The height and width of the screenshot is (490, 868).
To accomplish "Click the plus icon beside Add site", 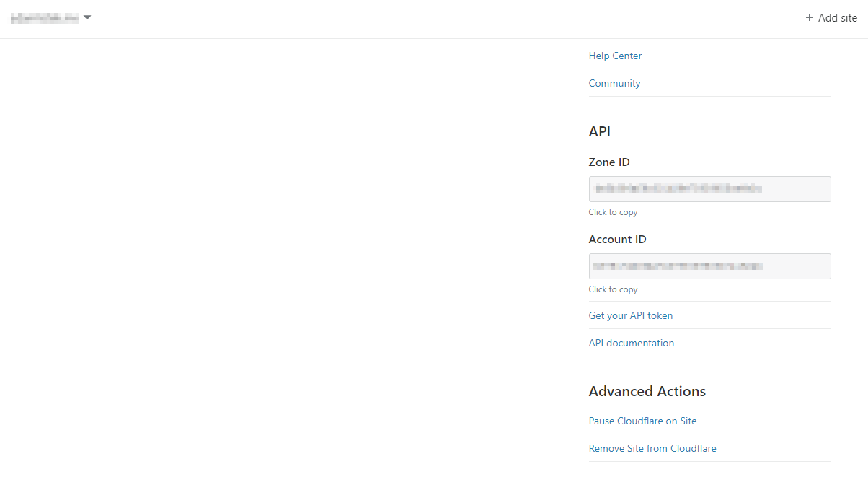I will (x=809, y=18).
